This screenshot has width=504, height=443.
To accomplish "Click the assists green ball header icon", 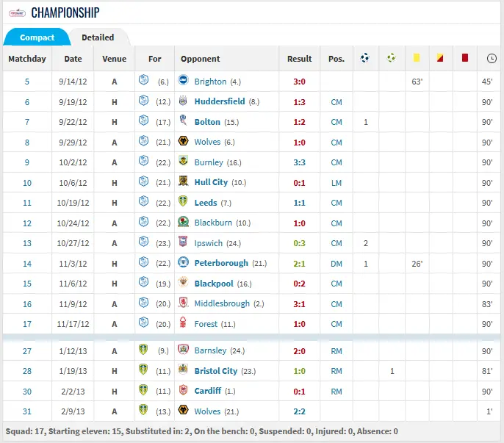I will point(392,58).
